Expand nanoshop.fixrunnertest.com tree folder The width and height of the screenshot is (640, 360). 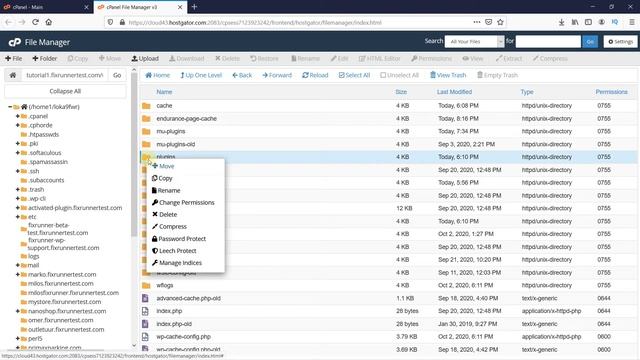pyautogui.click(x=18, y=311)
